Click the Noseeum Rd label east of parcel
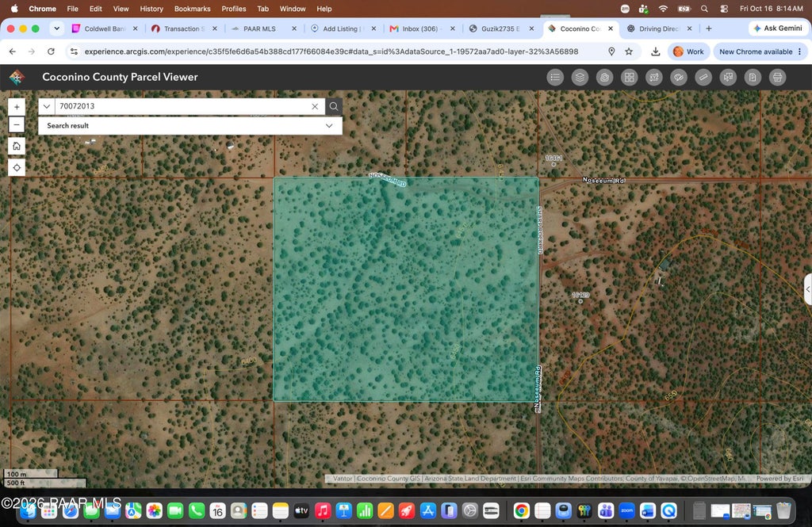 tap(604, 180)
